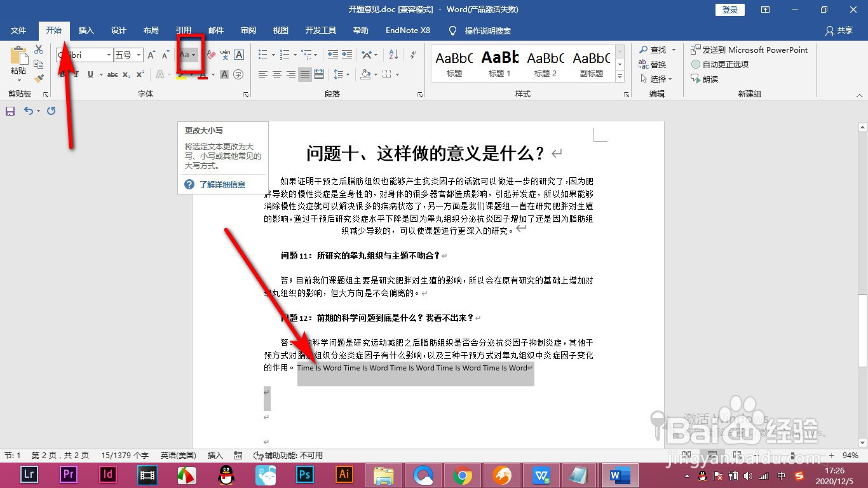This screenshot has height=488, width=868.
Task: Clear all formatting with the eraser icon
Action: [x=211, y=55]
